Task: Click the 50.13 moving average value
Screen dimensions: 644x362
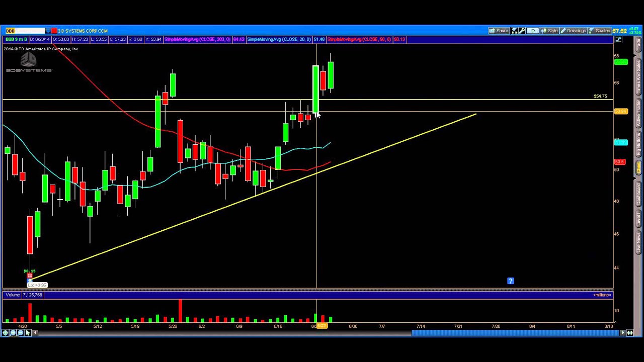Action: [x=399, y=39]
